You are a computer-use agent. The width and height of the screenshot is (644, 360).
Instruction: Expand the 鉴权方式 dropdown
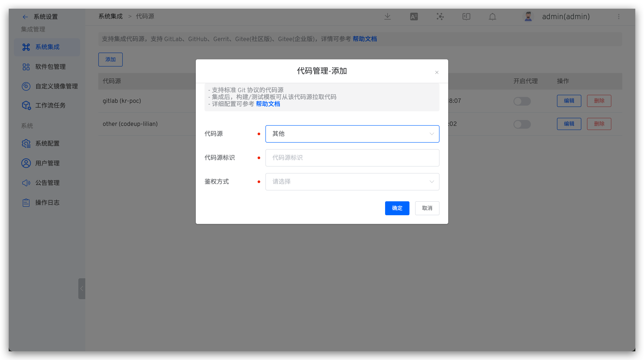click(352, 182)
